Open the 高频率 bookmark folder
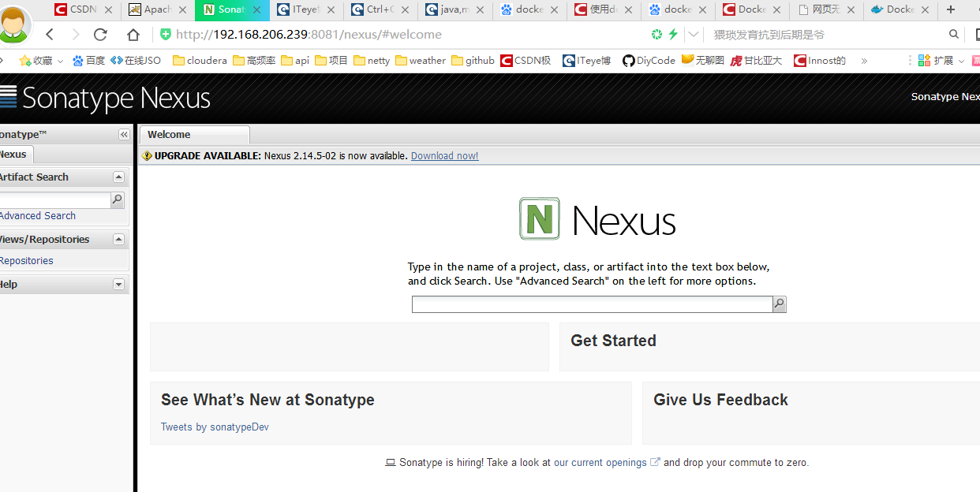 pyautogui.click(x=254, y=61)
